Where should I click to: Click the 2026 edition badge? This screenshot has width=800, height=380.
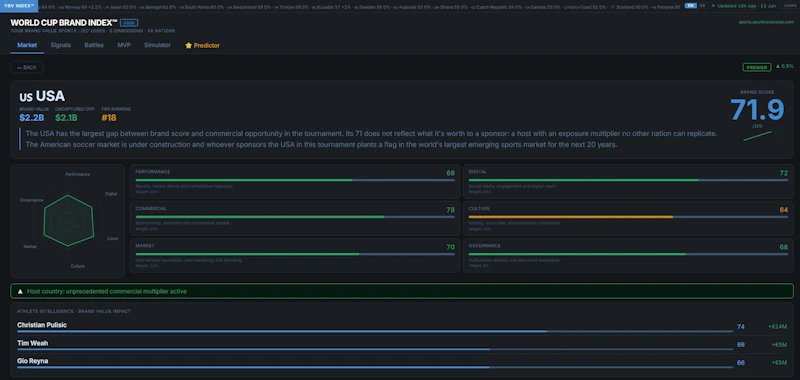(129, 23)
